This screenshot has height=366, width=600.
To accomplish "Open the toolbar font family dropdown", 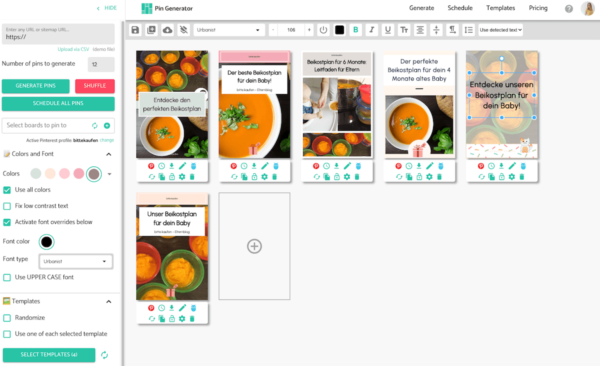I will point(228,30).
